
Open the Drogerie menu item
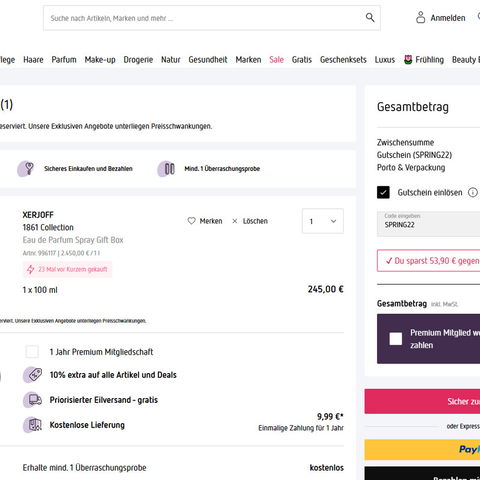click(138, 60)
